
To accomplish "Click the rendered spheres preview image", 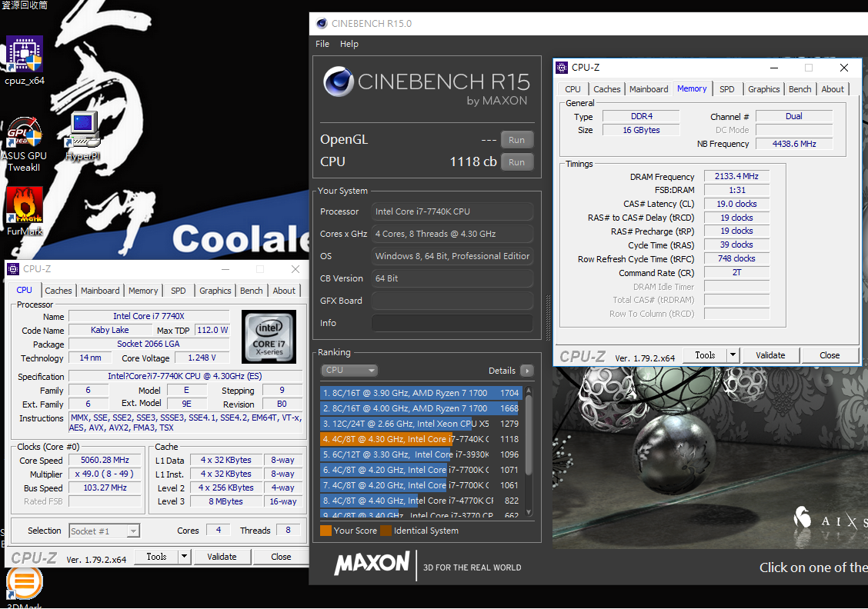I will point(710,458).
